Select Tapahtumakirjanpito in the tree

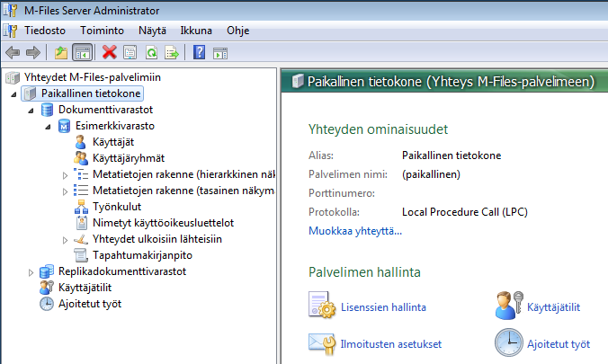pos(142,255)
